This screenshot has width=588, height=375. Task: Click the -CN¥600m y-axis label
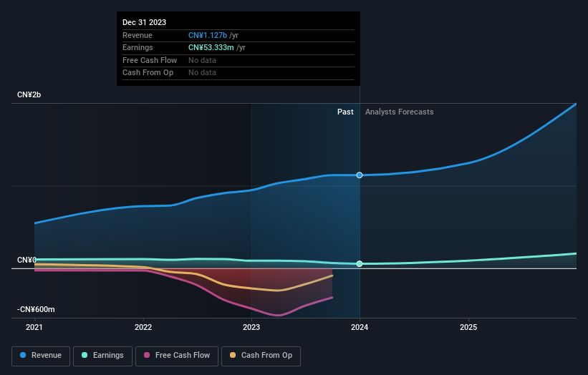(x=36, y=309)
